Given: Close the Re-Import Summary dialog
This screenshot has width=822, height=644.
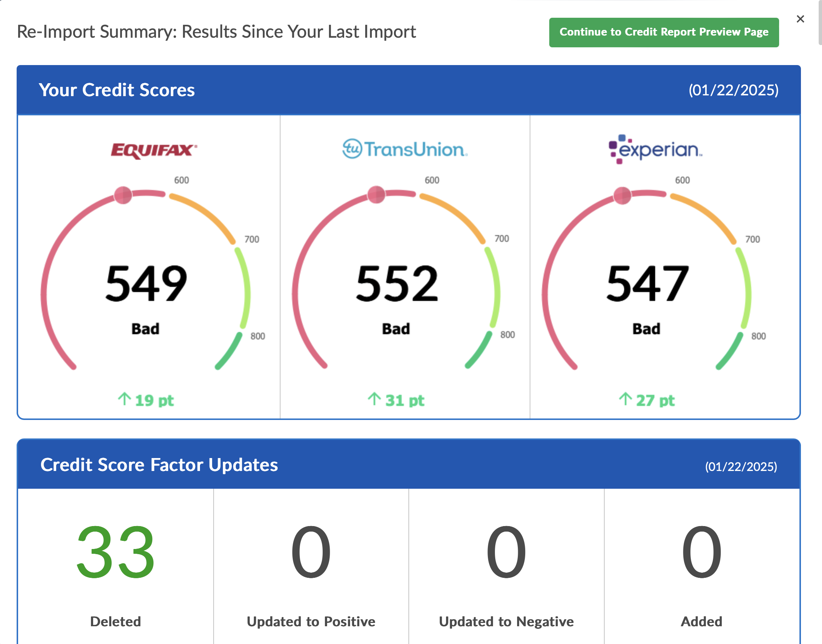Looking at the screenshot, I should pyautogui.click(x=800, y=19).
